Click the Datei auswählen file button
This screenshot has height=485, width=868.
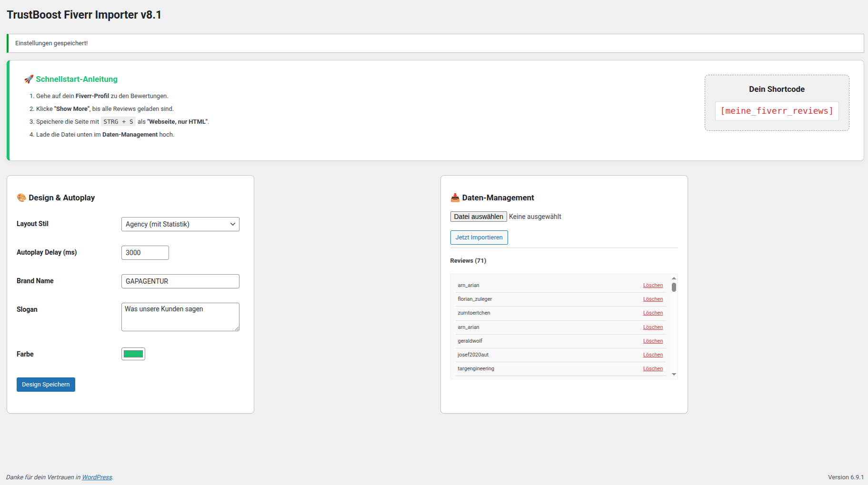478,217
